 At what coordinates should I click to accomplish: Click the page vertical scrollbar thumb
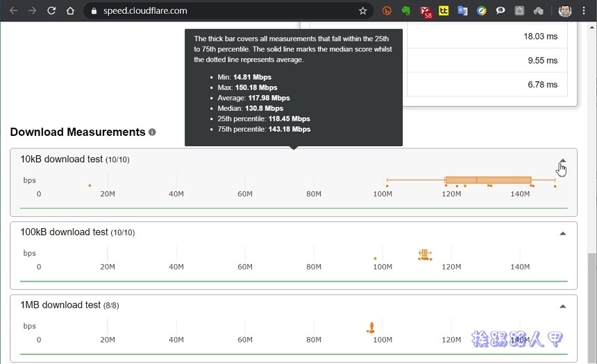592,307
